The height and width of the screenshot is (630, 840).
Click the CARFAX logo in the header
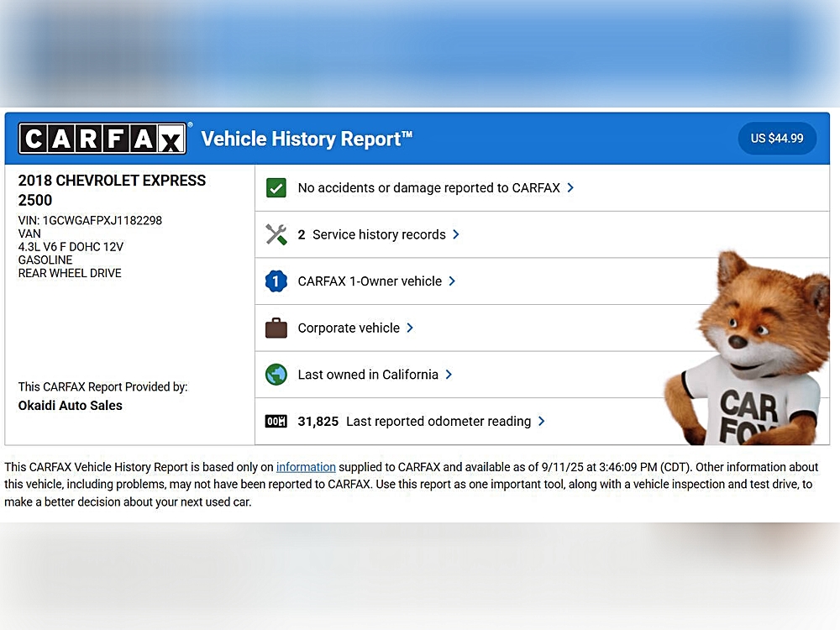(x=102, y=139)
